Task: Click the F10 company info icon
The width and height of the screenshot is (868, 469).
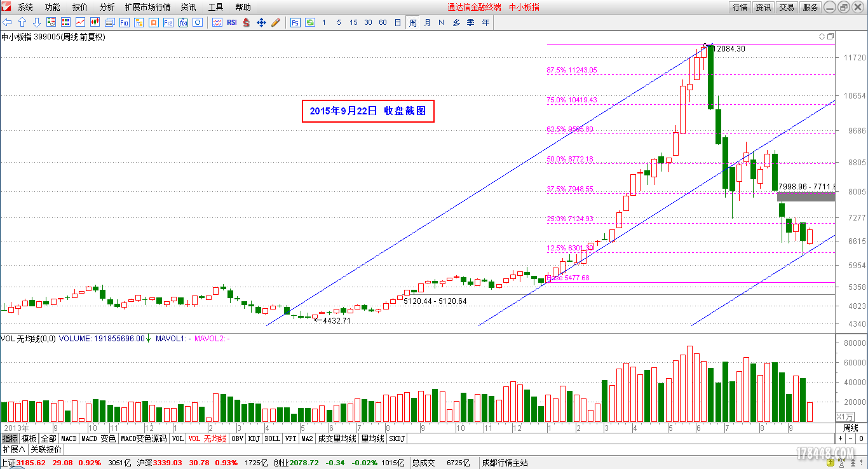Action: click(x=125, y=22)
